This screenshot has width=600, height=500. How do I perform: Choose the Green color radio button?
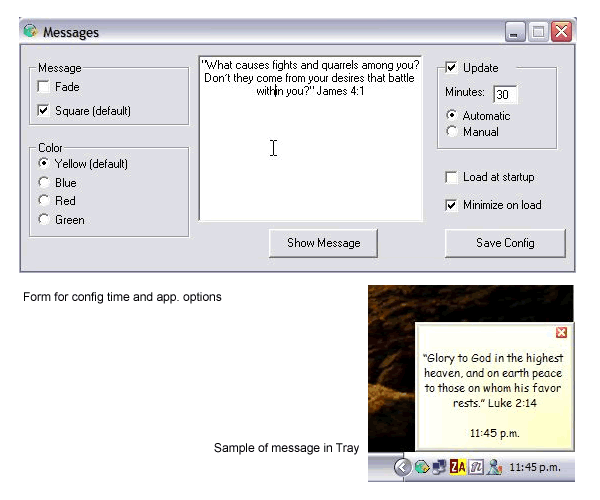(44, 220)
